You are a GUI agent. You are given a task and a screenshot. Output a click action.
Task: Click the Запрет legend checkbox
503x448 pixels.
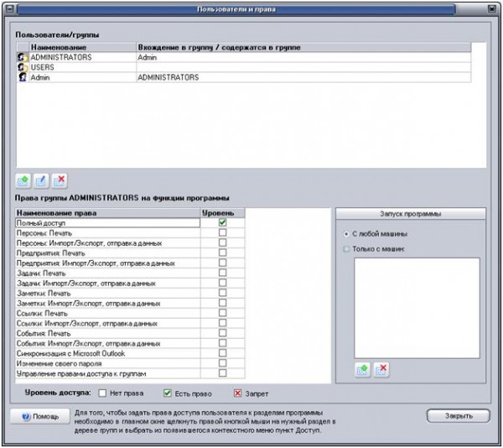[237, 393]
